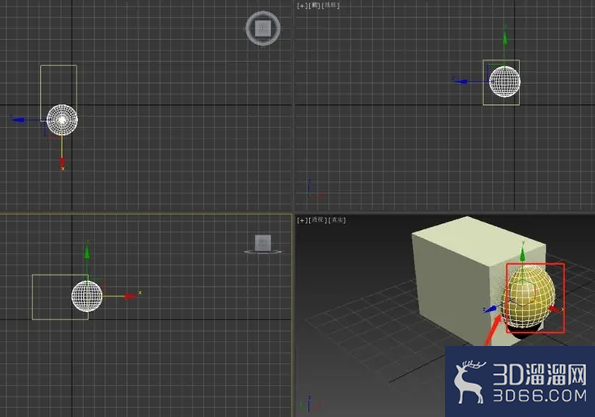Click the 3D66.COM watermark logo
The image size is (595, 417).
click(520, 381)
